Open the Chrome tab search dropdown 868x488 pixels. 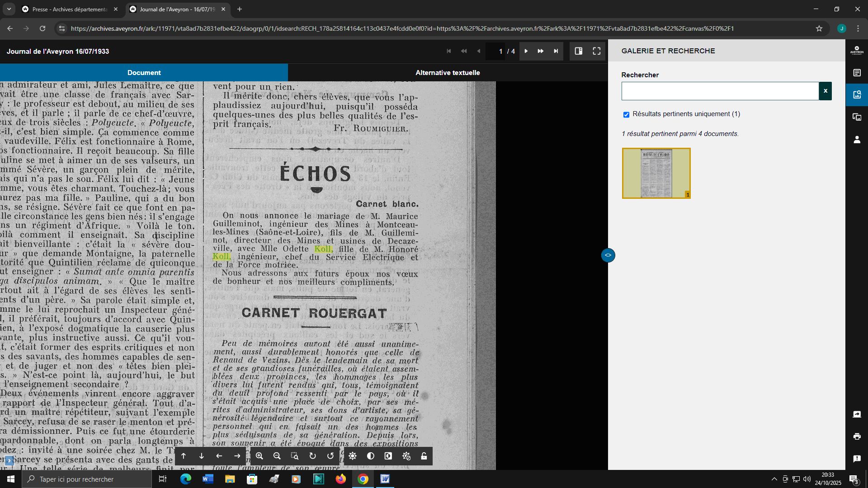click(9, 9)
